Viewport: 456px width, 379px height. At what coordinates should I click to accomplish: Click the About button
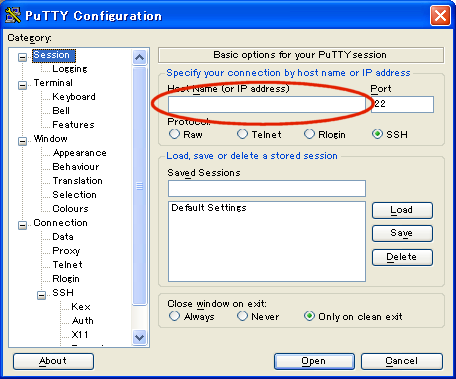coord(53,361)
